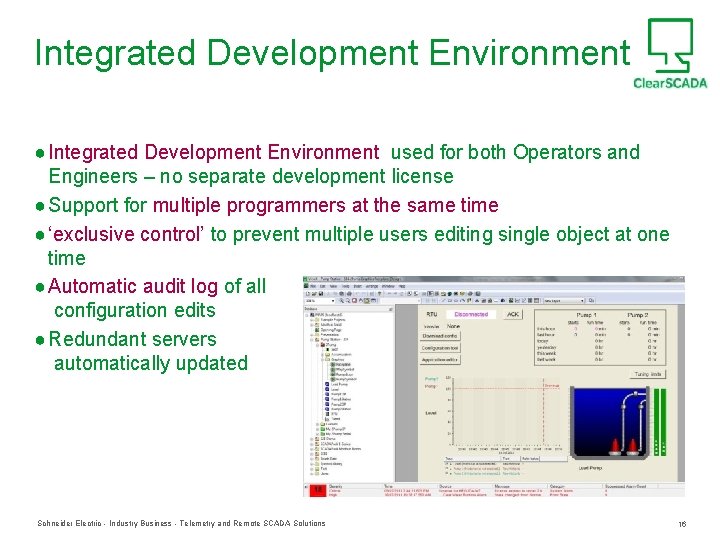Click the Configuration tool button
Screen dimensions: 720x540
point(440,348)
